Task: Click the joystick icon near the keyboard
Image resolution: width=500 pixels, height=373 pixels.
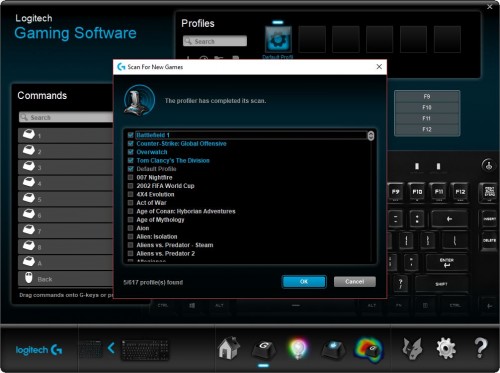Action: [x=489, y=165]
